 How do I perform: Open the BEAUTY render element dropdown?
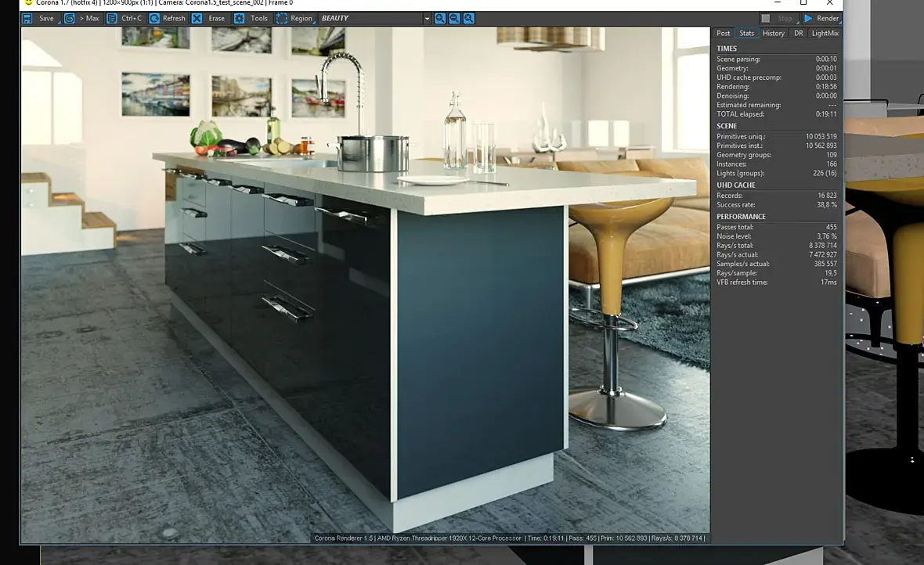tap(375, 18)
